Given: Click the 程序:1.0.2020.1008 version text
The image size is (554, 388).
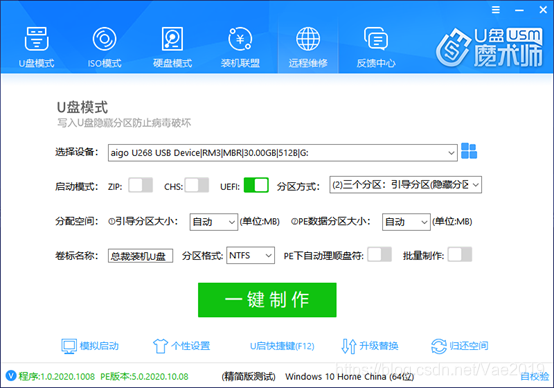Looking at the screenshot, I should pos(57,376).
